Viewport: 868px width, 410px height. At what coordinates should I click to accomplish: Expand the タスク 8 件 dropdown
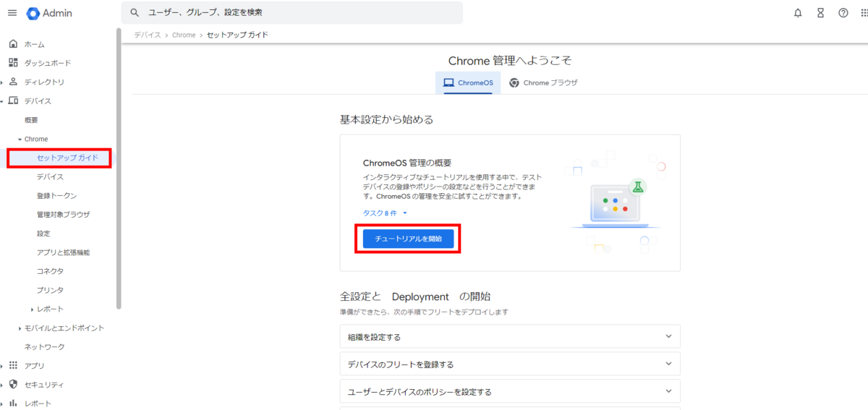tap(386, 213)
